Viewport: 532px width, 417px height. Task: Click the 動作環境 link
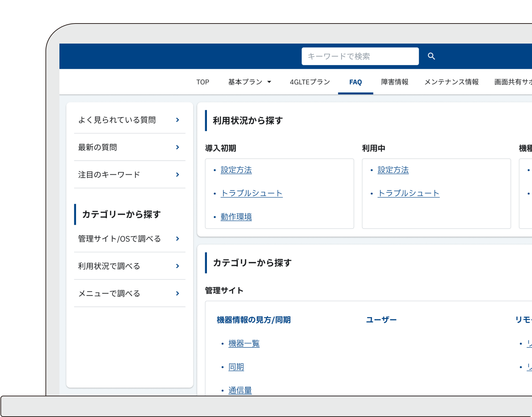coord(236,217)
